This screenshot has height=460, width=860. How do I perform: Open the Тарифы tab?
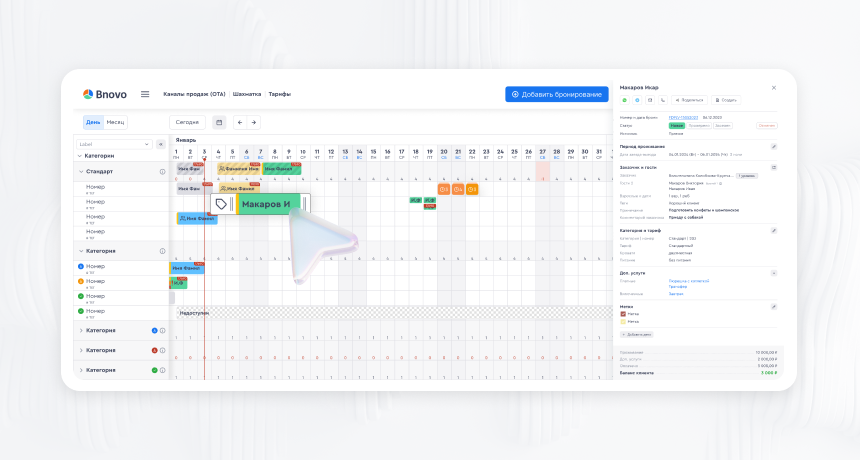(x=280, y=94)
